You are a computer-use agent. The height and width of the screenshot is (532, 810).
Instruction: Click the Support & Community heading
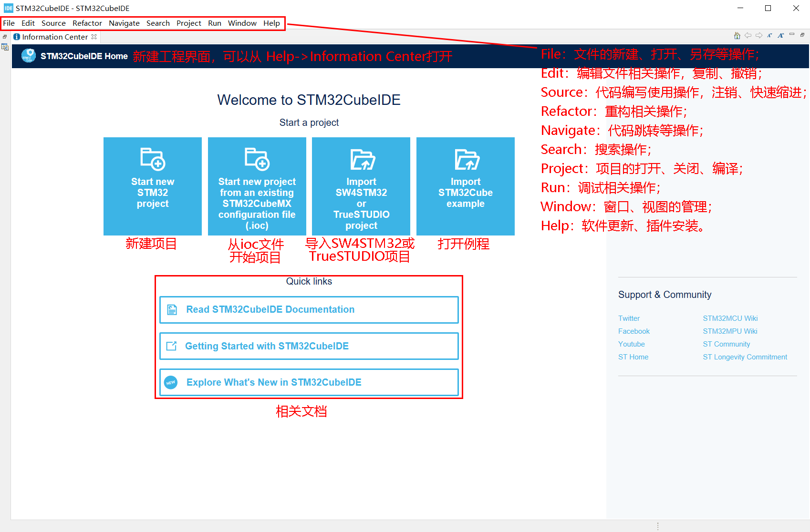[665, 295]
